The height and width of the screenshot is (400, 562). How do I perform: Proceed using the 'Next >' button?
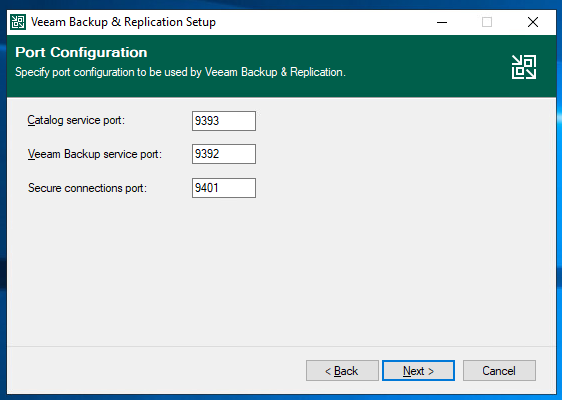[x=418, y=371]
